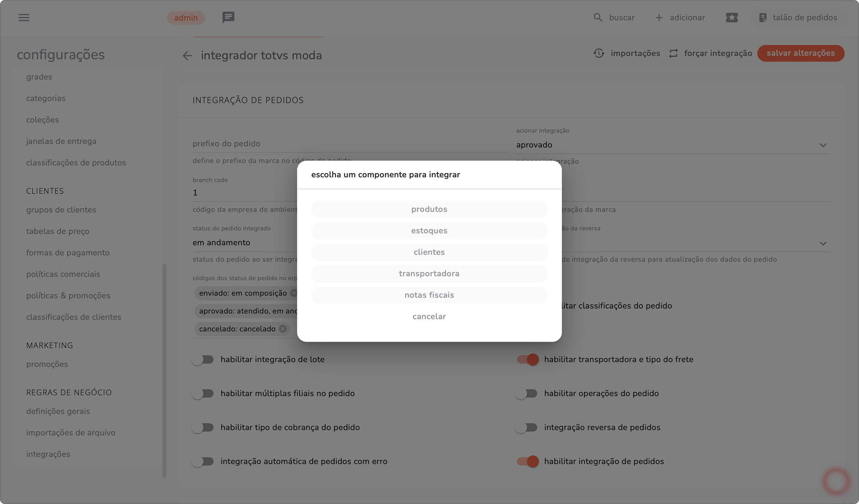Select produtos in the dialog
The image size is (859, 504).
tap(429, 209)
